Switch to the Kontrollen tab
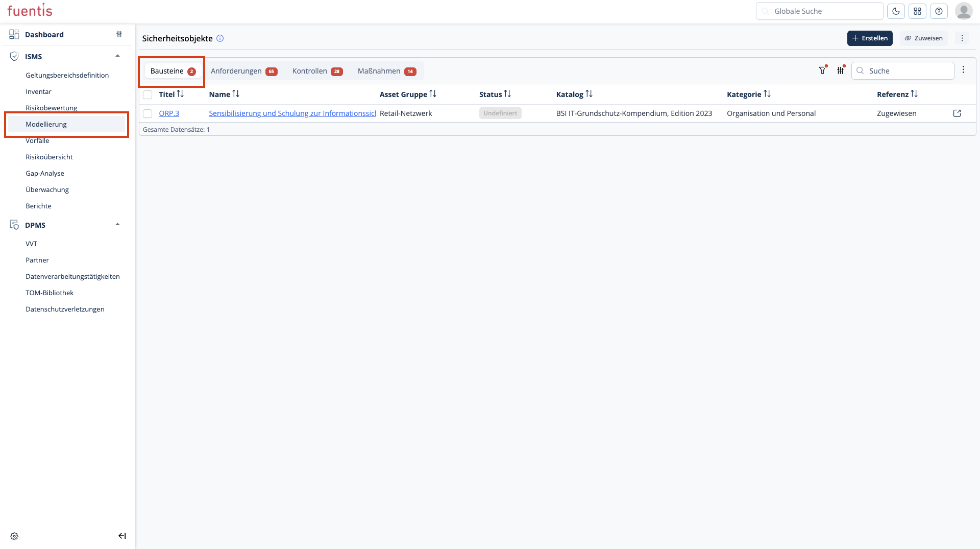Viewport: 980px width, 549px height. coord(317,71)
